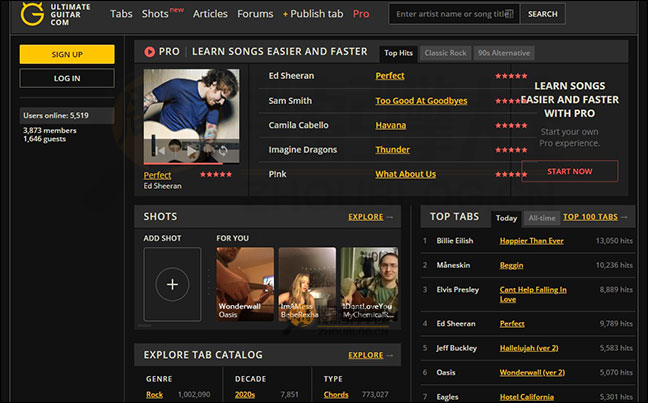Screen dimensions: 648x403
Task: Play the Perfect video preview
Action: tap(191, 151)
